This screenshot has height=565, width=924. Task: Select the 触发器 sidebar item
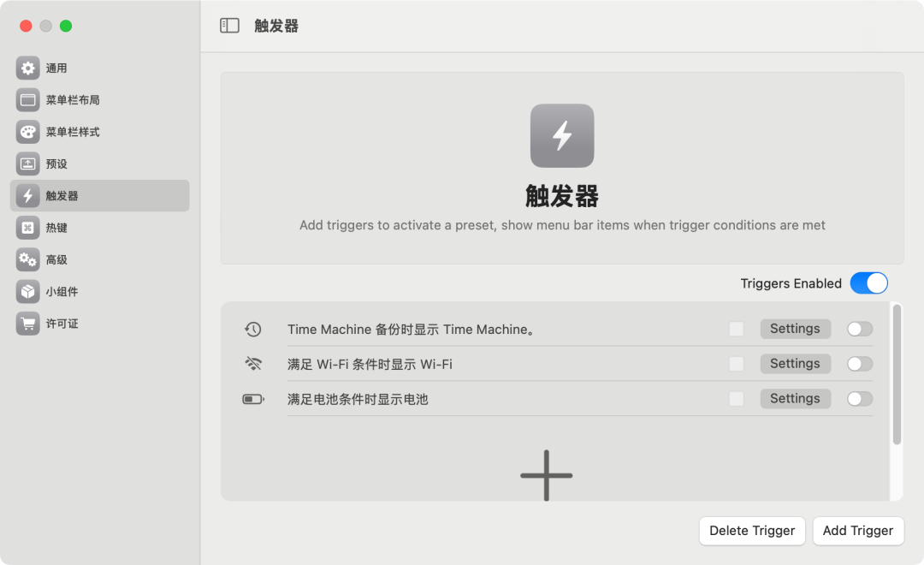click(x=99, y=195)
